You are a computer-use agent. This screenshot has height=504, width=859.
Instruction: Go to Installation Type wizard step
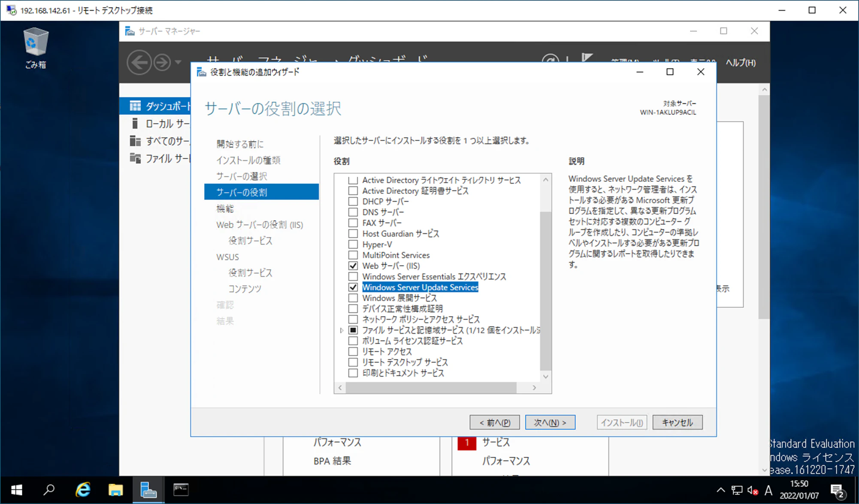coord(248,160)
